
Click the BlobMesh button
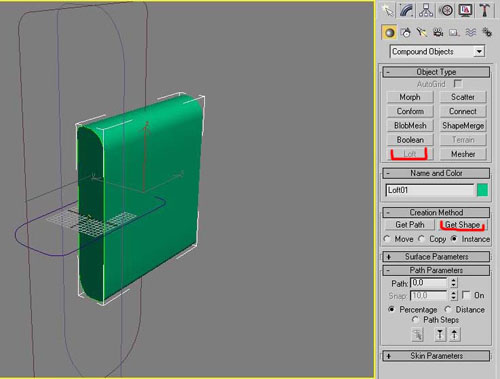pos(410,126)
